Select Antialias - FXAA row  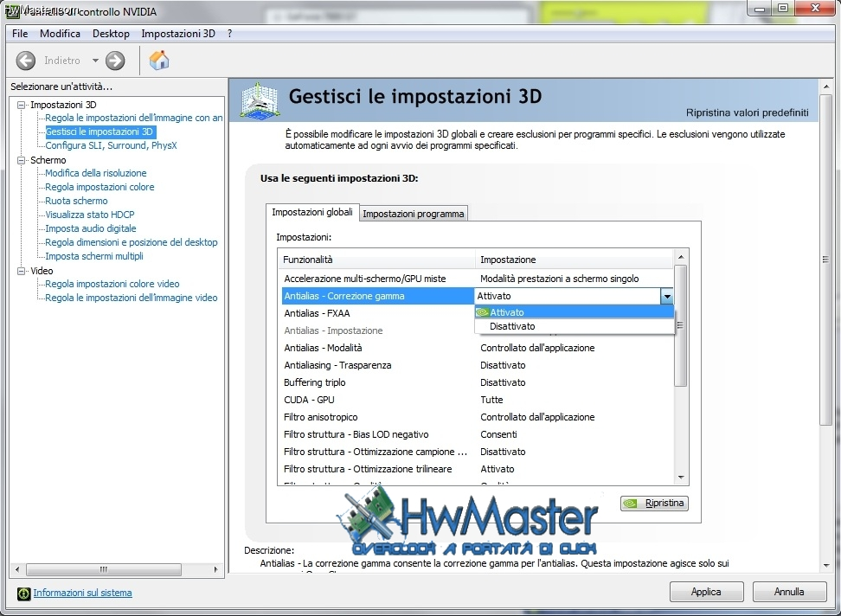(x=377, y=314)
